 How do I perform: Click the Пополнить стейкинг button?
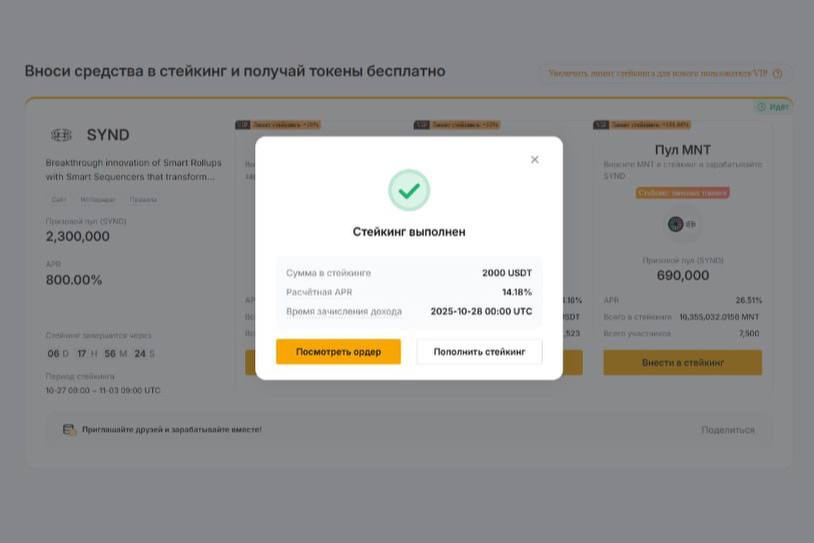point(479,352)
